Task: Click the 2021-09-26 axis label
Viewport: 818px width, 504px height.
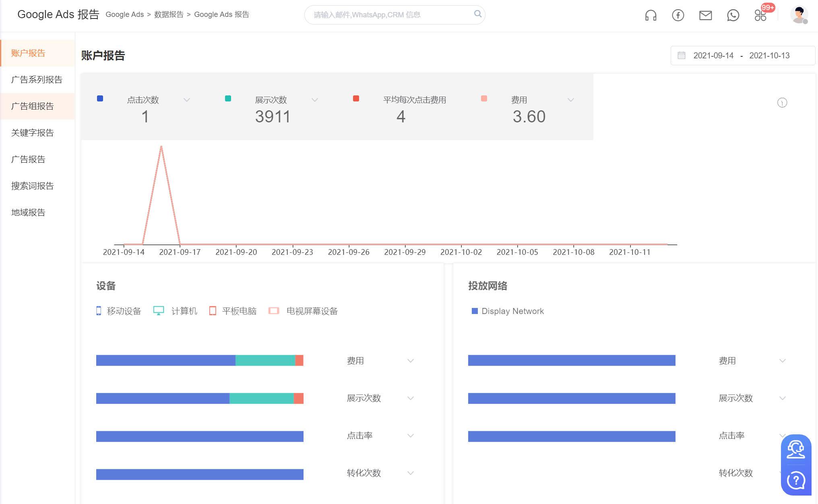Action: [349, 252]
